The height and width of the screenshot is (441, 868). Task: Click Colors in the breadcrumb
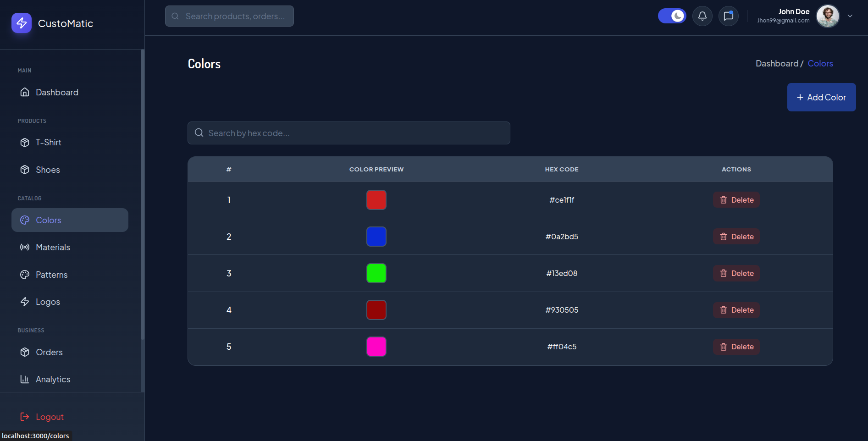pyautogui.click(x=820, y=63)
